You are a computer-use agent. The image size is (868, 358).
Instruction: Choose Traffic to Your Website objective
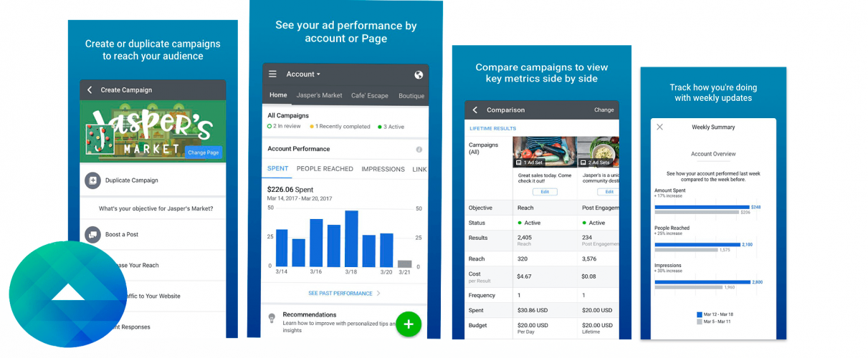[x=153, y=296]
